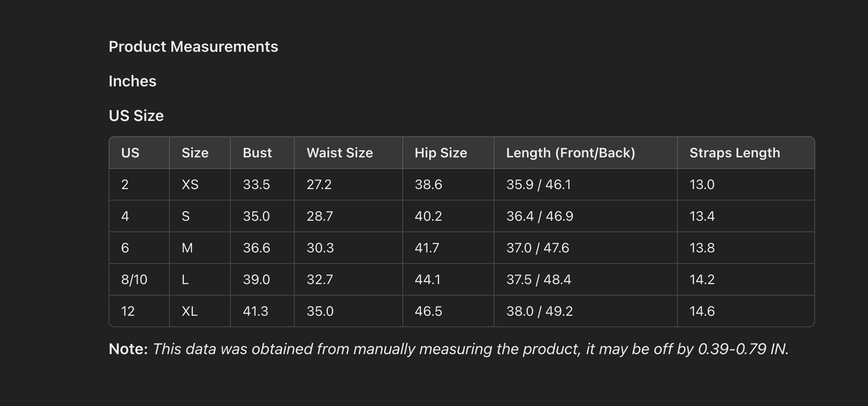868x406 pixels.
Task: Click the XS size cell
Action: pyautogui.click(x=190, y=185)
